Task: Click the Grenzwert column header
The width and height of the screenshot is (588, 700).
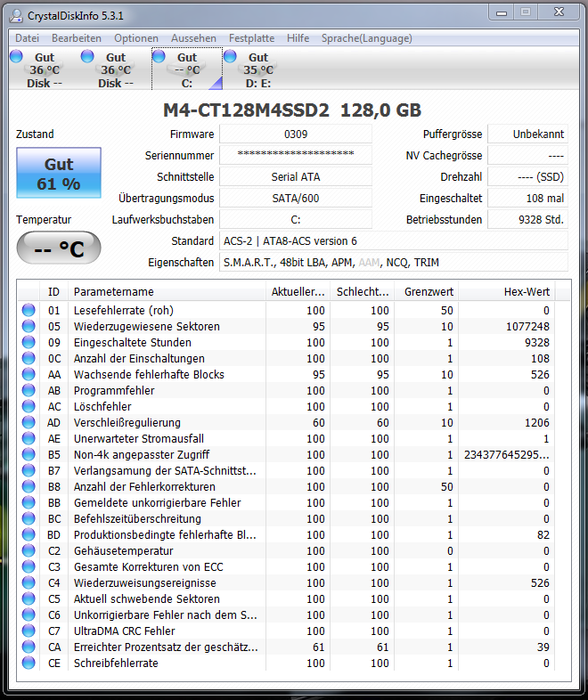Action: (427, 291)
